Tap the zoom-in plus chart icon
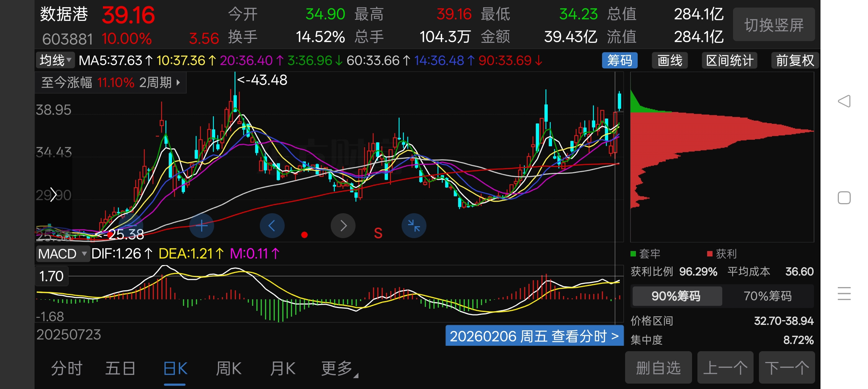Image resolution: width=868 pixels, height=389 pixels. pyautogui.click(x=202, y=226)
